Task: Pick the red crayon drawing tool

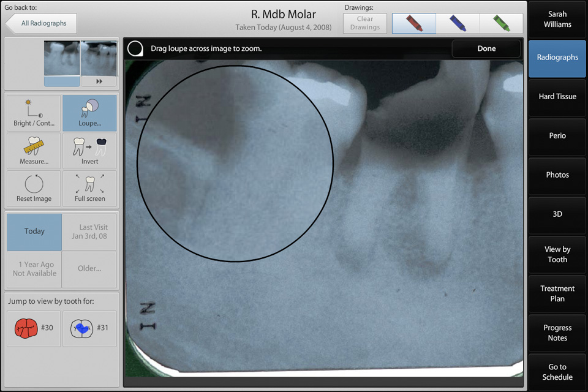Action: pyautogui.click(x=414, y=23)
